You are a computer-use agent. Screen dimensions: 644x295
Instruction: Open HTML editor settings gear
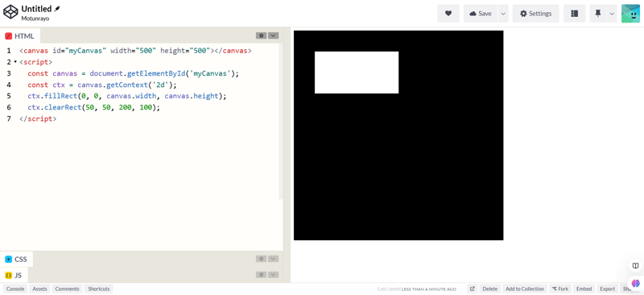tap(261, 35)
